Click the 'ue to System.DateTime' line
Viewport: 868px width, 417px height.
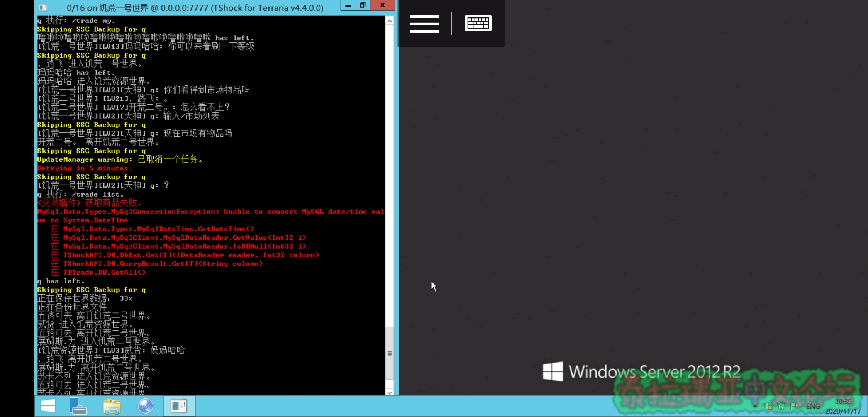(x=83, y=220)
